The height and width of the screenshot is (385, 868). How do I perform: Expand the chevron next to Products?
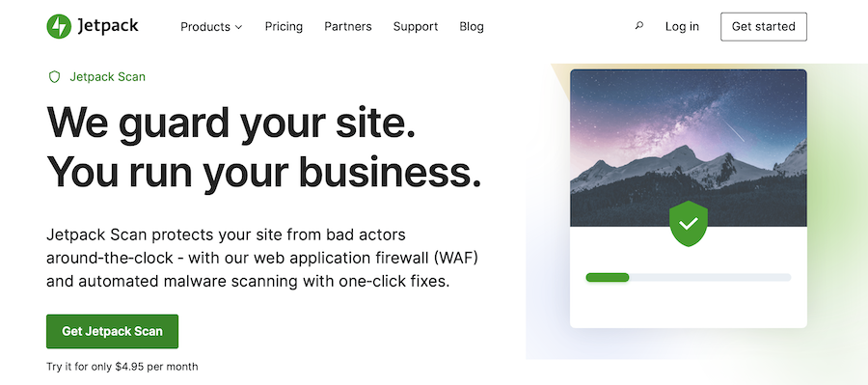(x=238, y=27)
